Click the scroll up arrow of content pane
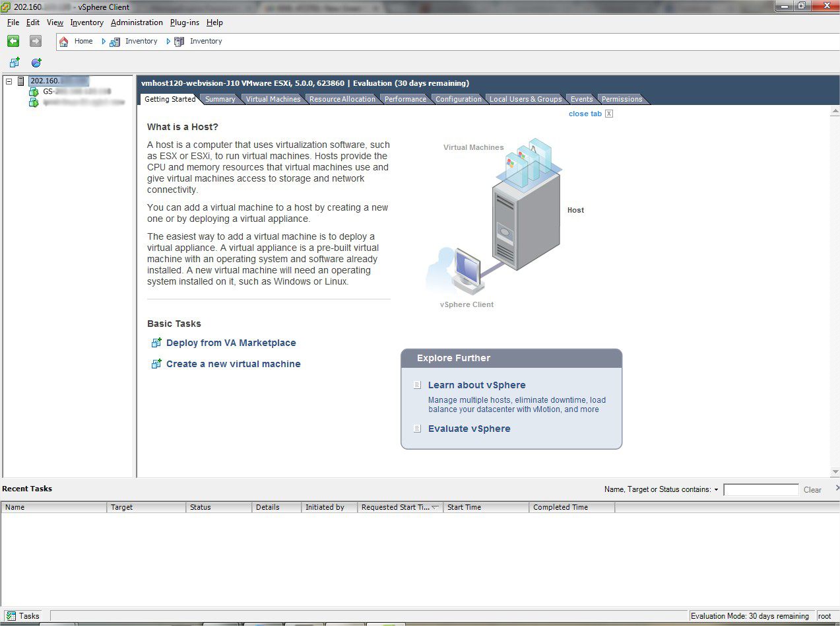 point(835,111)
